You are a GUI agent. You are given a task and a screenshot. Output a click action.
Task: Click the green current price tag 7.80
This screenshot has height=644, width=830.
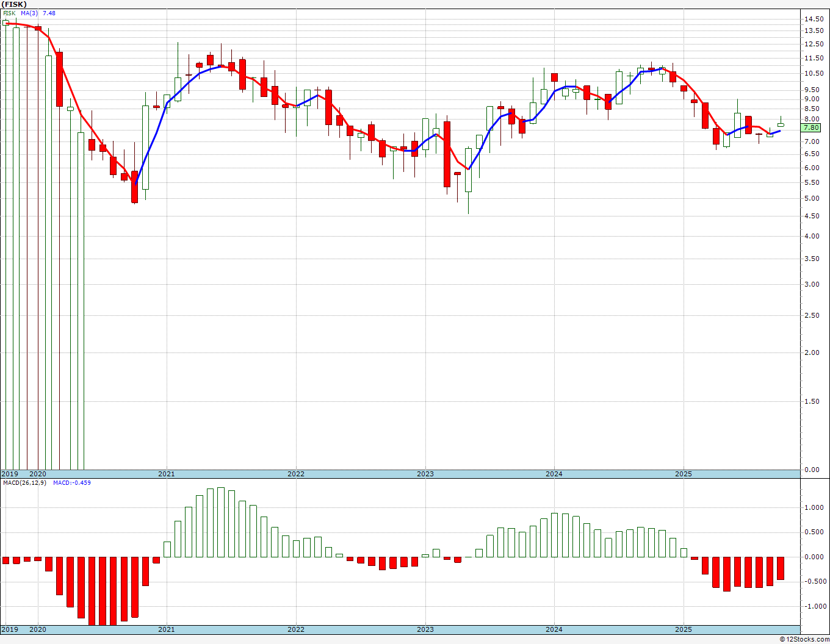811,128
